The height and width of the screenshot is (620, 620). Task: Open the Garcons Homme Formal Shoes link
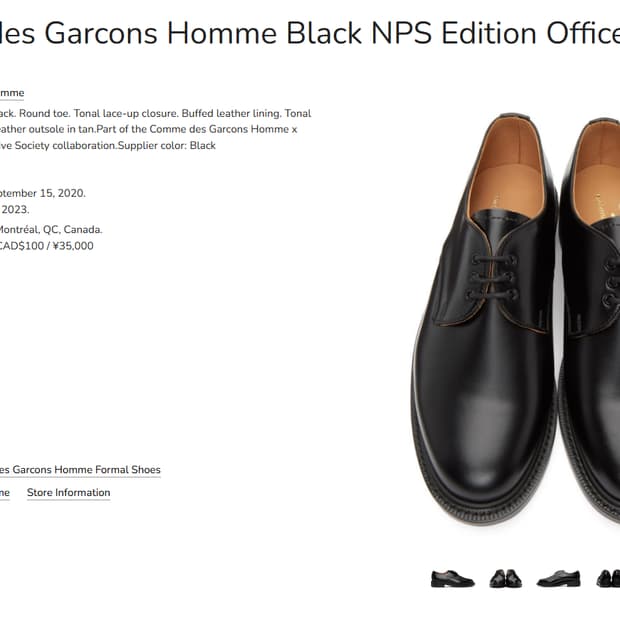(x=80, y=470)
